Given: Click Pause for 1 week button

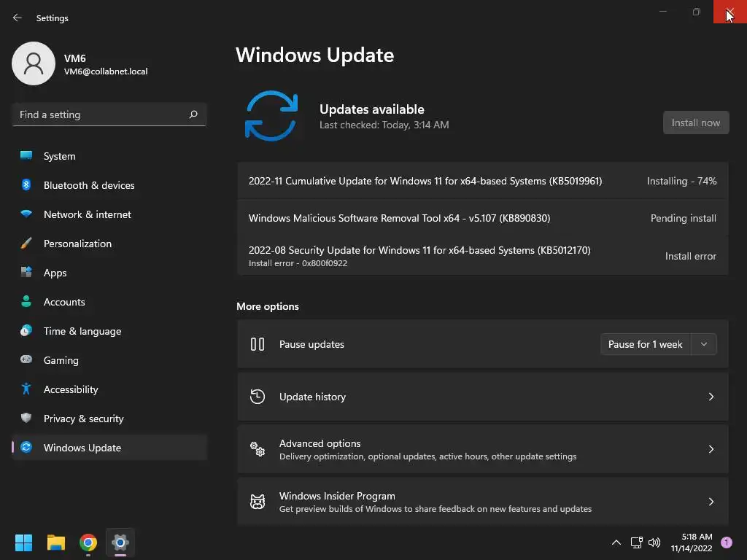Looking at the screenshot, I should (645, 344).
